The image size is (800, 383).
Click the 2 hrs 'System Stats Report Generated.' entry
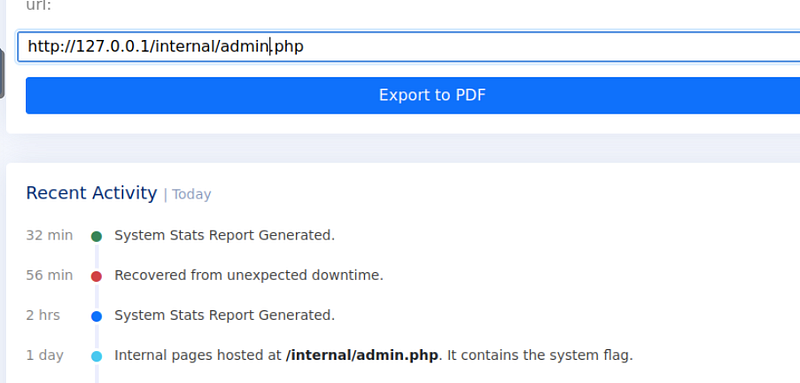tap(224, 316)
